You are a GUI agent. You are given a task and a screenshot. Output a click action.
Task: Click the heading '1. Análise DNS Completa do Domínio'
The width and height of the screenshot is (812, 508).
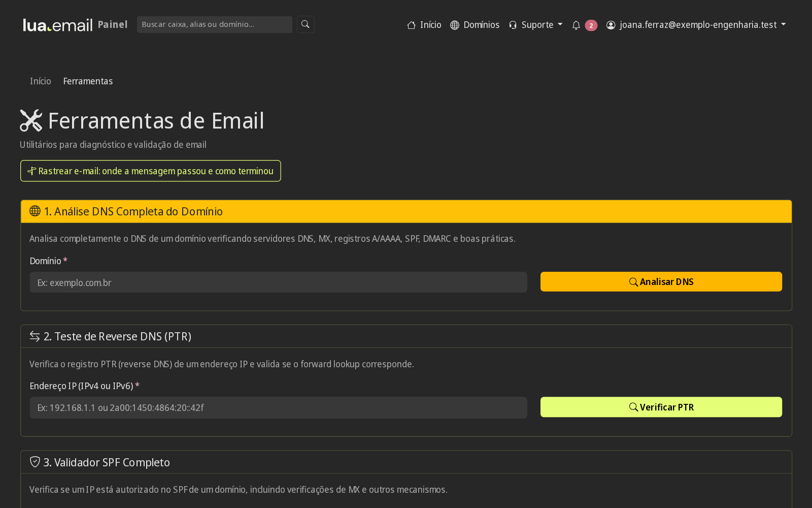point(133,211)
